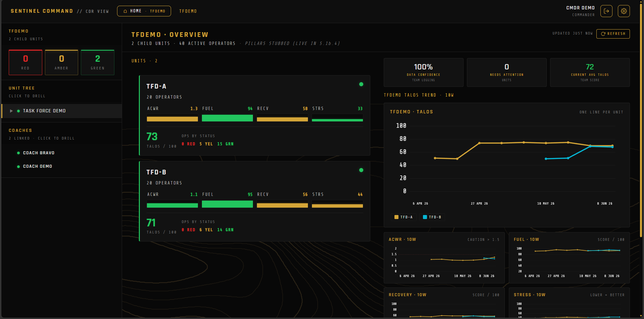Screen dimensions: 644x319
Task: Click the home icon in breadcrumb
Action: (125, 11)
